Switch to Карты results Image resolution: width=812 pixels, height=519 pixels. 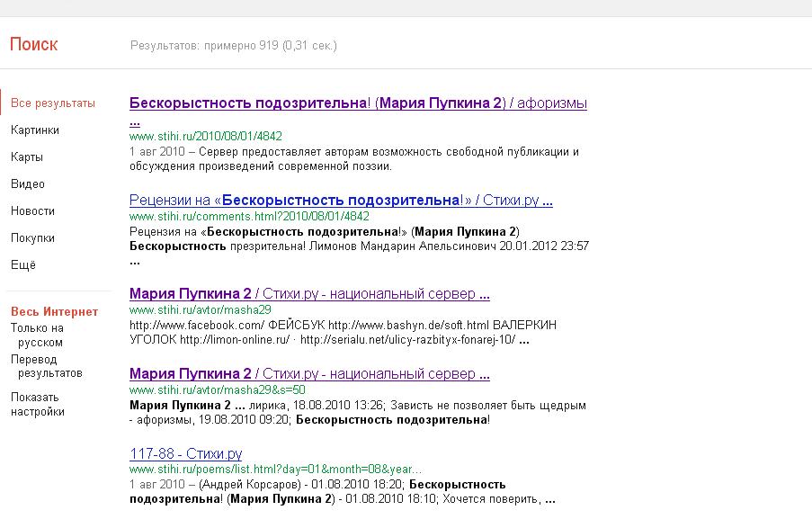tap(27, 157)
